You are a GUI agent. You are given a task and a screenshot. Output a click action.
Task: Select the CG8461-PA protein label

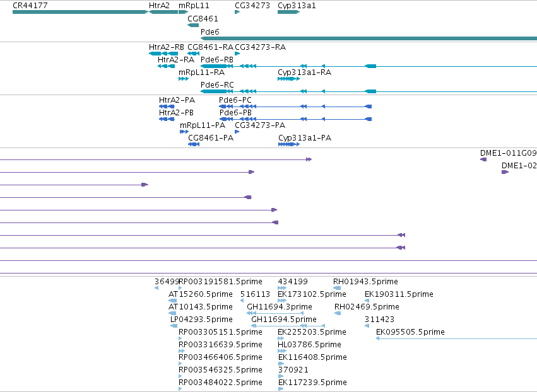[x=211, y=138]
